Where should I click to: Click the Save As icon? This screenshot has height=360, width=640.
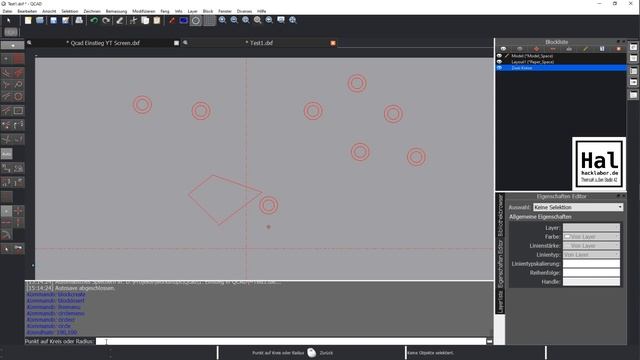65,20
